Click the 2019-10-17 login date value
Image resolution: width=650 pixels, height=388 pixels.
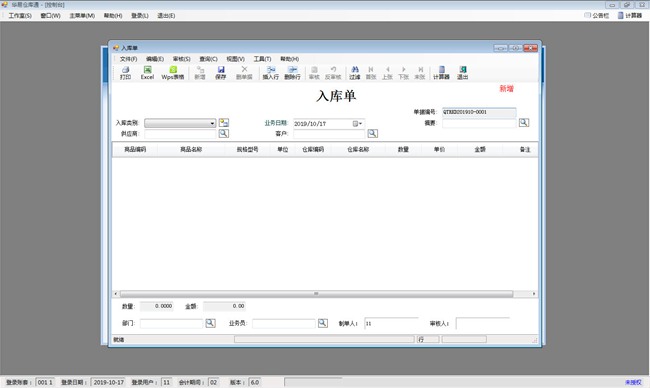point(109,382)
